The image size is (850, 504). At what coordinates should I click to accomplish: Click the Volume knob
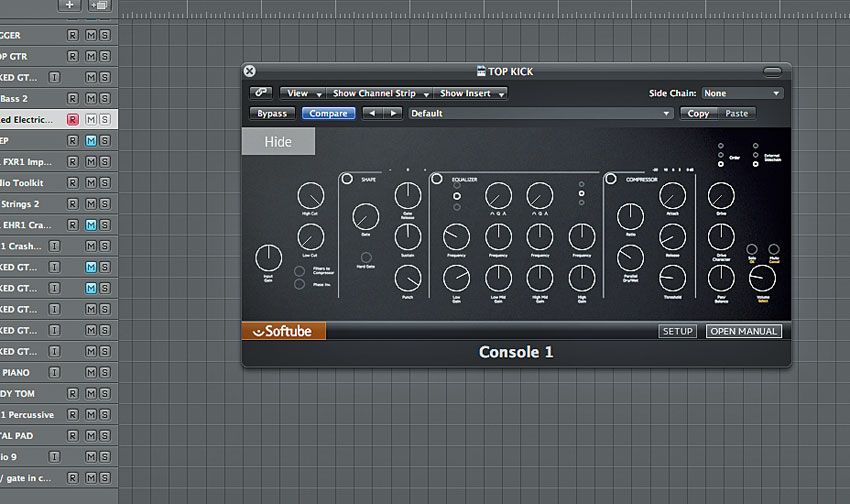762,279
